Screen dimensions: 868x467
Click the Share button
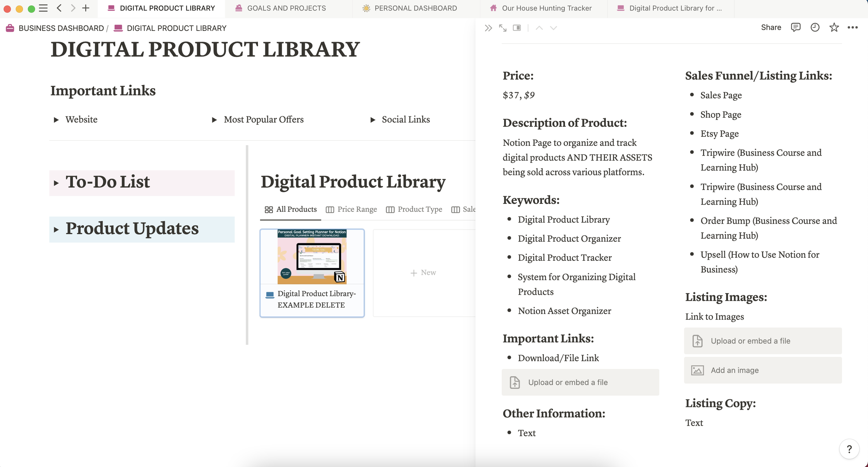click(x=771, y=27)
